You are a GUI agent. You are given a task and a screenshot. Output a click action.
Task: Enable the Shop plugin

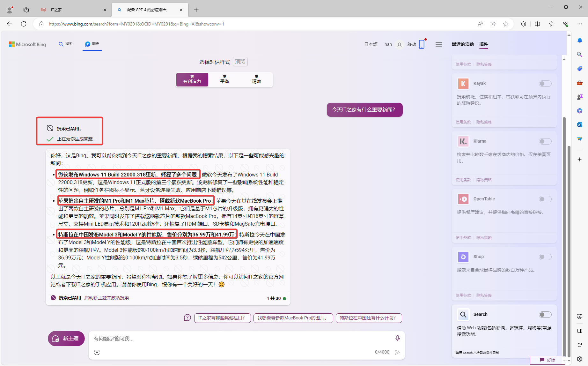click(545, 257)
